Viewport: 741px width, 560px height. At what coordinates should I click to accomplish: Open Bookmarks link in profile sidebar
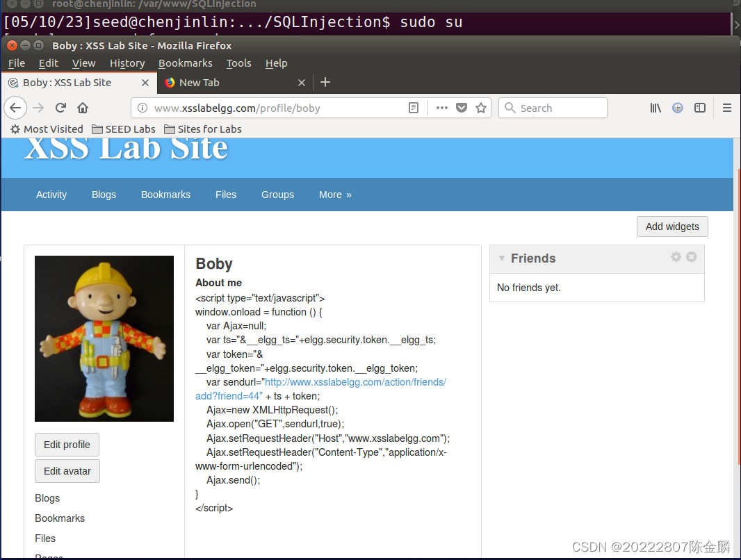[60, 518]
